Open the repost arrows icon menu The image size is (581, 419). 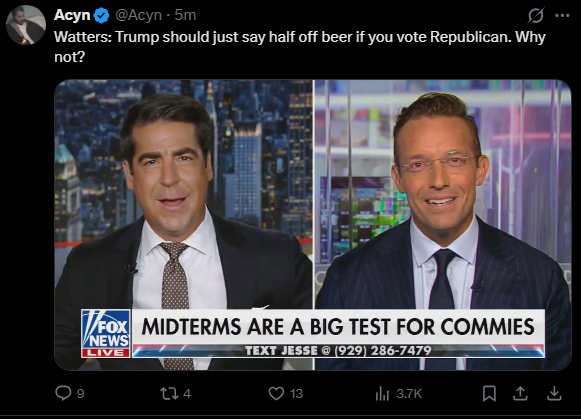click(x=169, y=393)
